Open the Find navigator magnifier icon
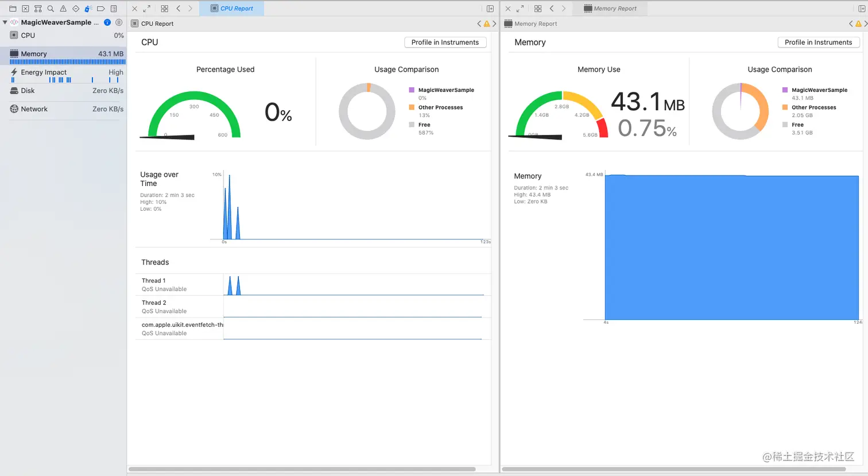 pyautogui.click(x=51, y=9)
